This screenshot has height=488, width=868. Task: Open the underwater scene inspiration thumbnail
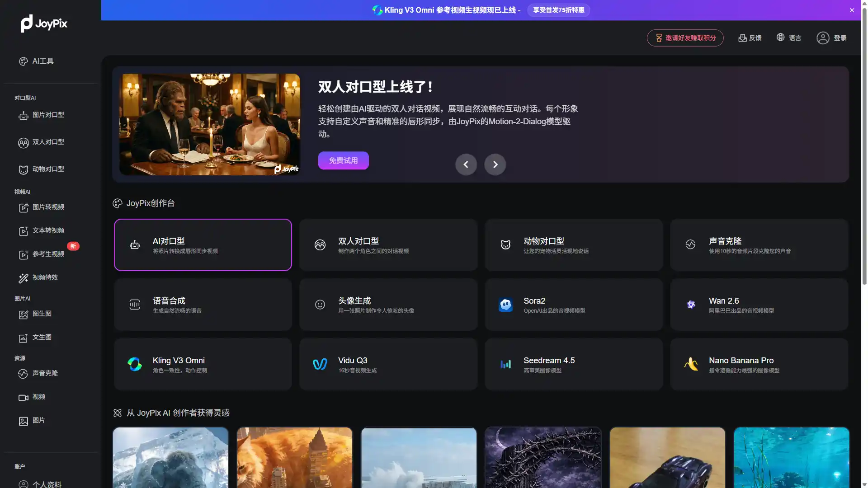pos(791,457)
